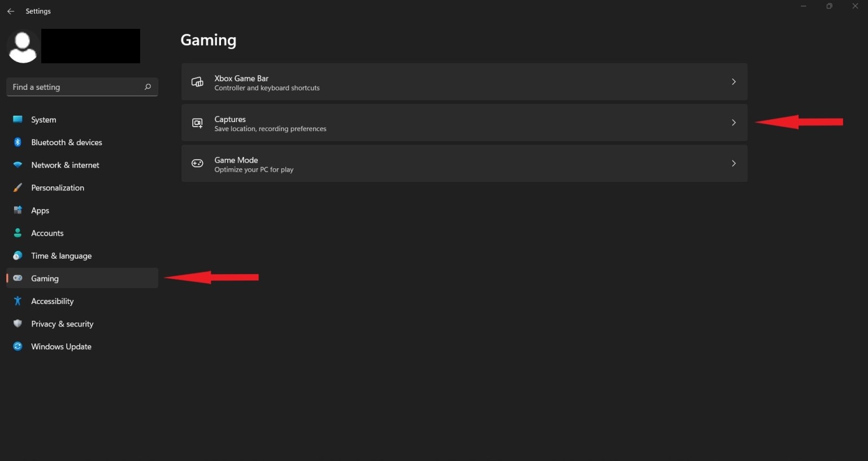Click the user profile avatar

23,46
